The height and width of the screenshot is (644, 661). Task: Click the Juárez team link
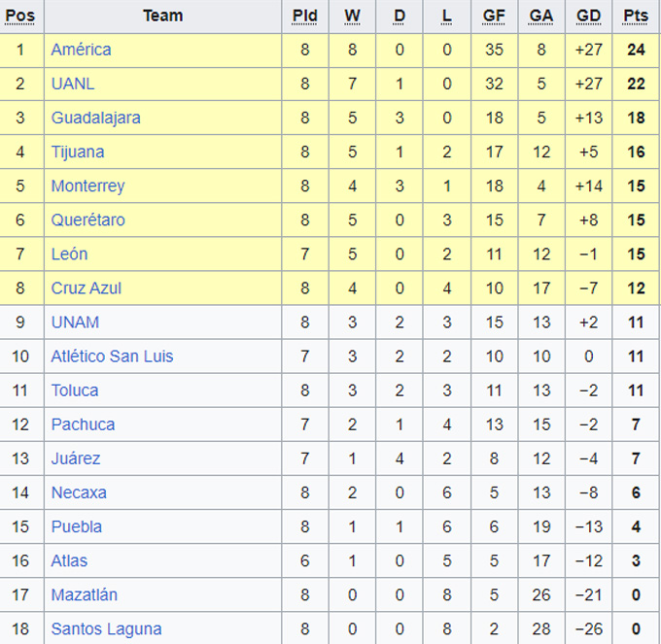[x=76, y=458]
